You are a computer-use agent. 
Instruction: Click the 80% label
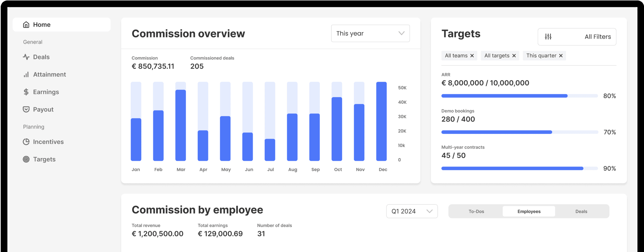610,96
